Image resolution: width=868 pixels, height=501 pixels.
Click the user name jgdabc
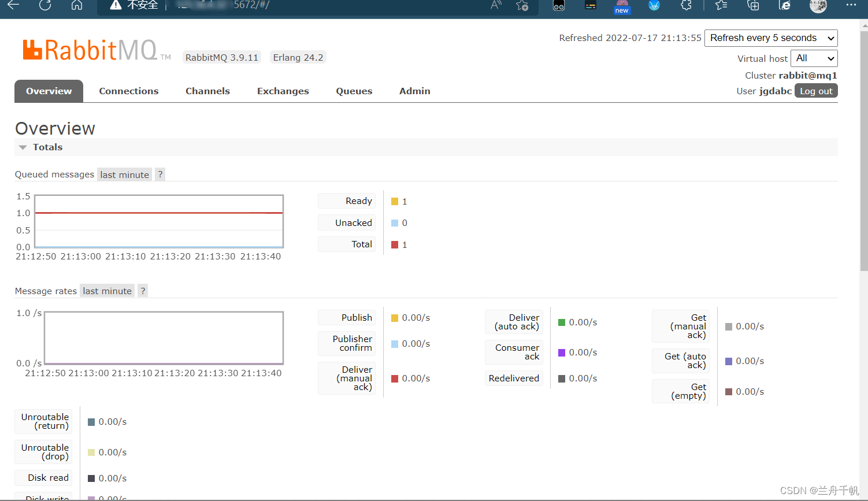click(x=776, y=91)
